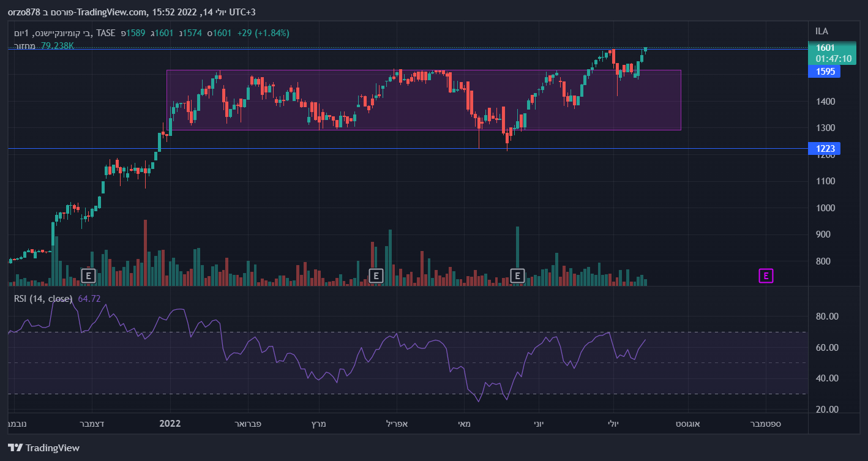This screenshot has width=868, height=461.
Task: Click the green 1601 current price label
Action: click(x=825, y=48)
